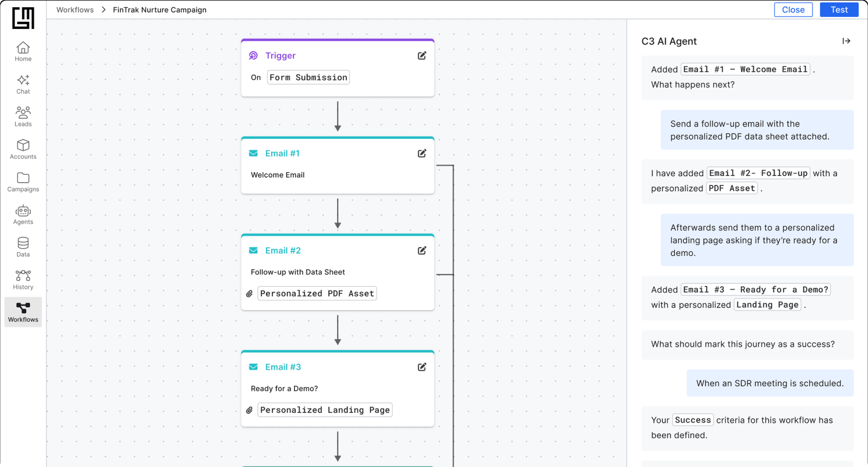Click the Email #1 – Welcome Email chip in chat

point(745,69)
